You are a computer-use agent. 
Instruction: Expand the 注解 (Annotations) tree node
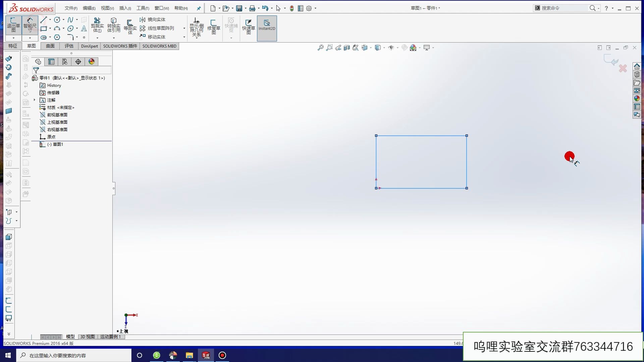coord(35,100)
